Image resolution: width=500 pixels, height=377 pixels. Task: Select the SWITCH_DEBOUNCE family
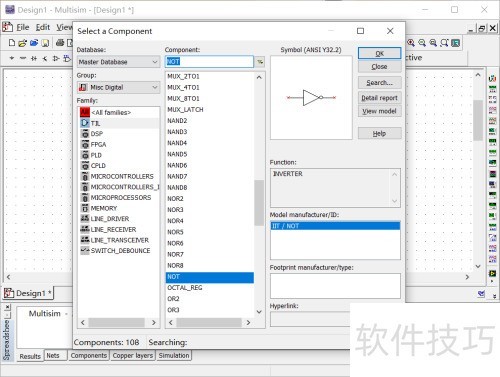click(120, 251)
